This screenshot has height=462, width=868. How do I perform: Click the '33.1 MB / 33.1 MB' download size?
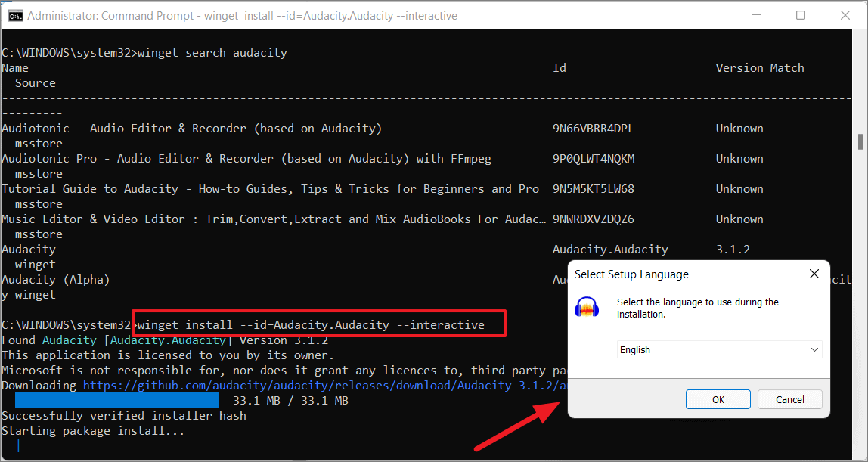(x=290, y=401)
